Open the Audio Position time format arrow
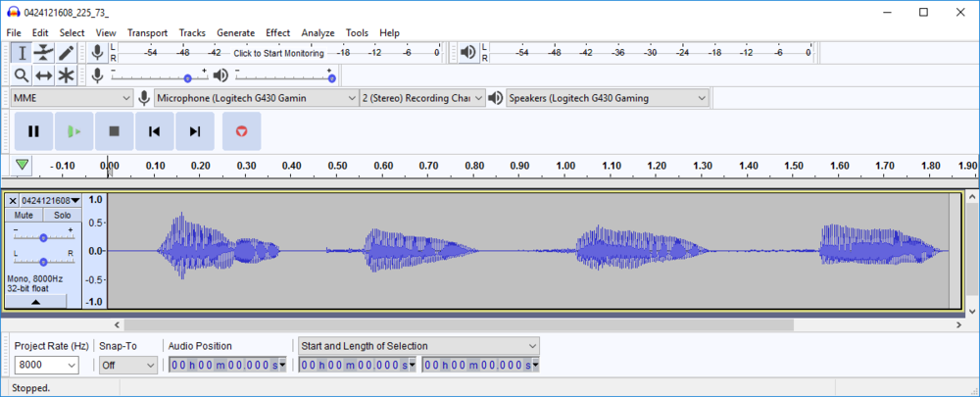Viewport: 980px width, 397px height. (282, 365)
